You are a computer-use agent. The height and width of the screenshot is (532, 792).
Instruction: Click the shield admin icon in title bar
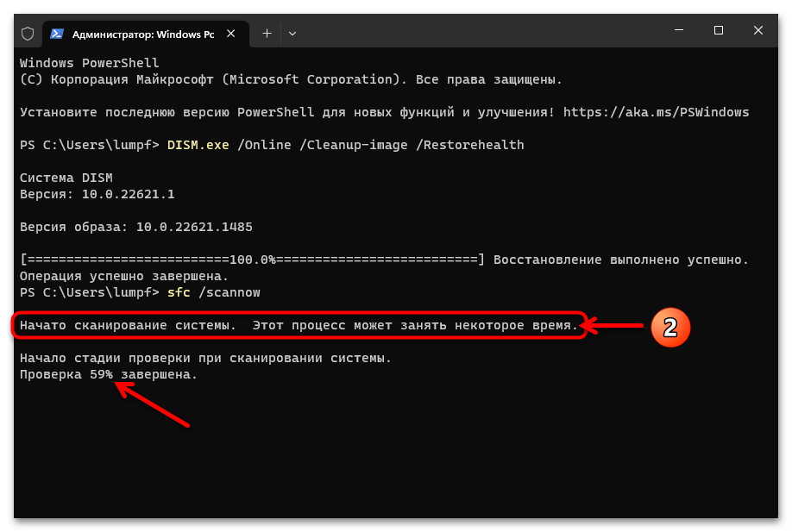28,34
